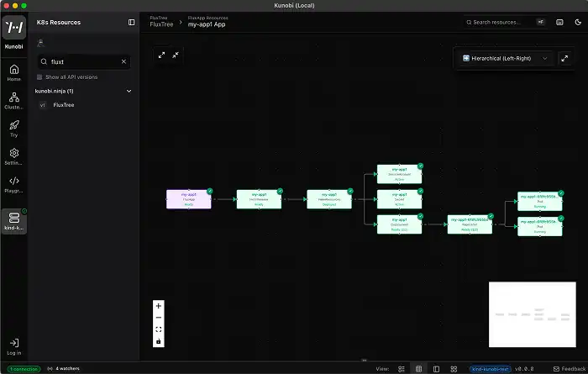Toggle Show all API versions checkbox
The height and width of the screenshot is (374, 588).
click(39, 76)
